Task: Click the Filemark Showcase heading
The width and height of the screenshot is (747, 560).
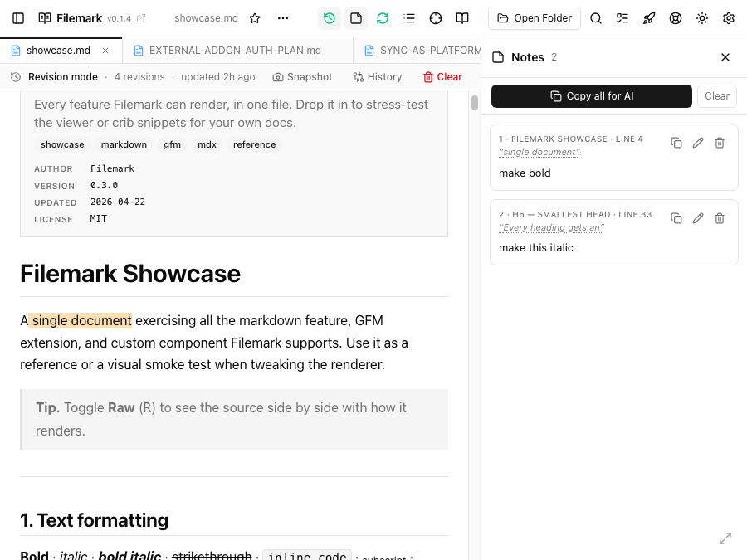Action: (130, 274)
